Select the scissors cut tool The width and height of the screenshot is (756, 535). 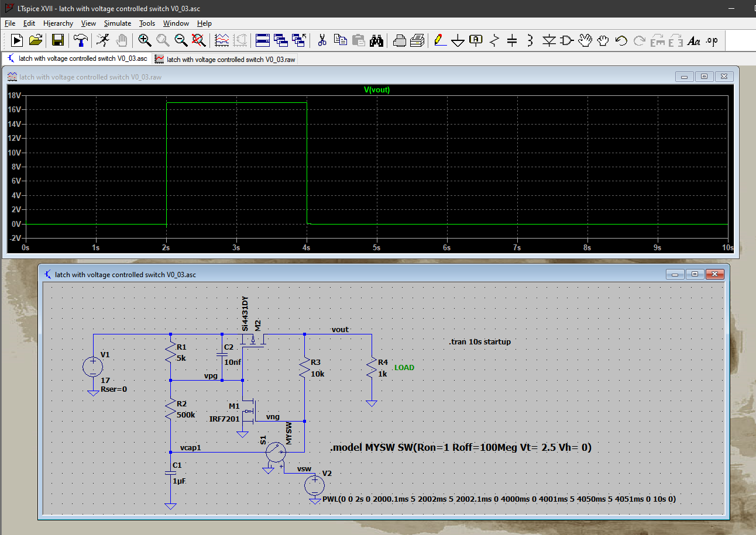(321, 40)
